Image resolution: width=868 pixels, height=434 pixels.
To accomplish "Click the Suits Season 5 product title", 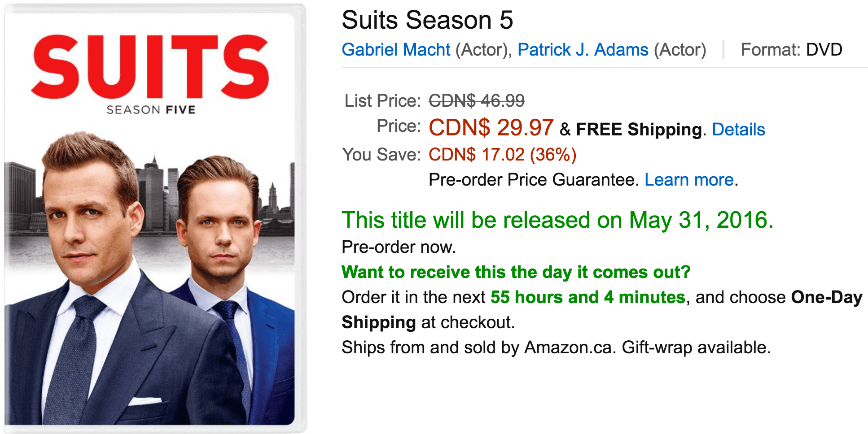I will (x=427, y=20).
